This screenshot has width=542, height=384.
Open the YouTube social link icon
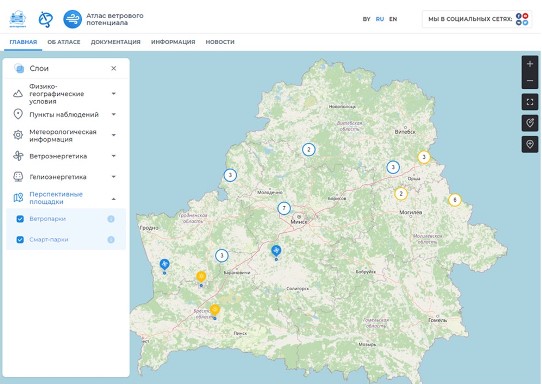click(x=525, y=16)
